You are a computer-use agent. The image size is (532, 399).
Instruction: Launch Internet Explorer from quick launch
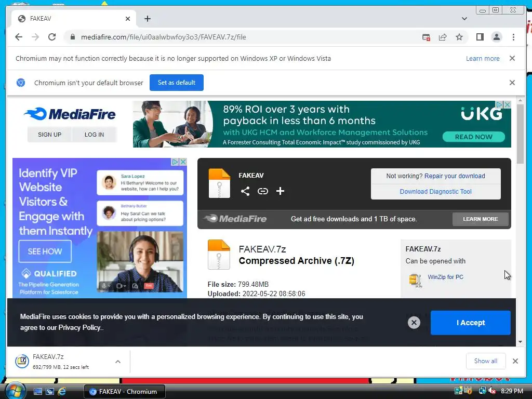pyautogui.click(x=62, y=392)
